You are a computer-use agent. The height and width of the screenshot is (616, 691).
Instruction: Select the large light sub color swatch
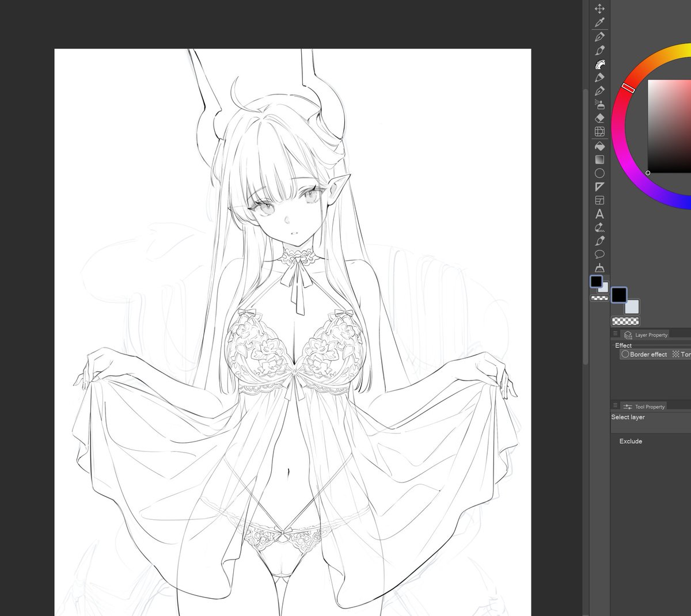pyautogui.click(x=633, y=307)
